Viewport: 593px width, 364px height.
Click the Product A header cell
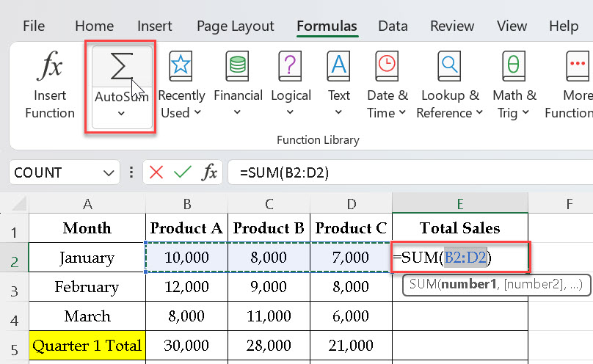pos(187,228)
